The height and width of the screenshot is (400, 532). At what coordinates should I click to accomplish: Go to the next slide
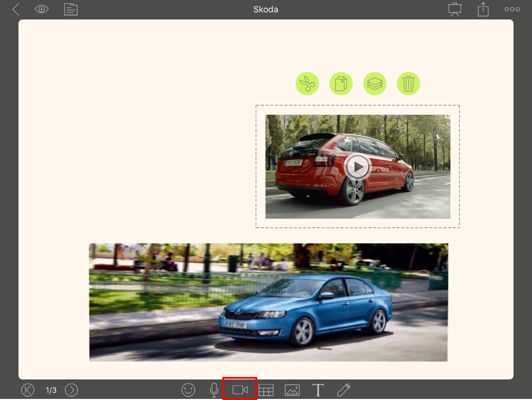[x=71, y=390]
